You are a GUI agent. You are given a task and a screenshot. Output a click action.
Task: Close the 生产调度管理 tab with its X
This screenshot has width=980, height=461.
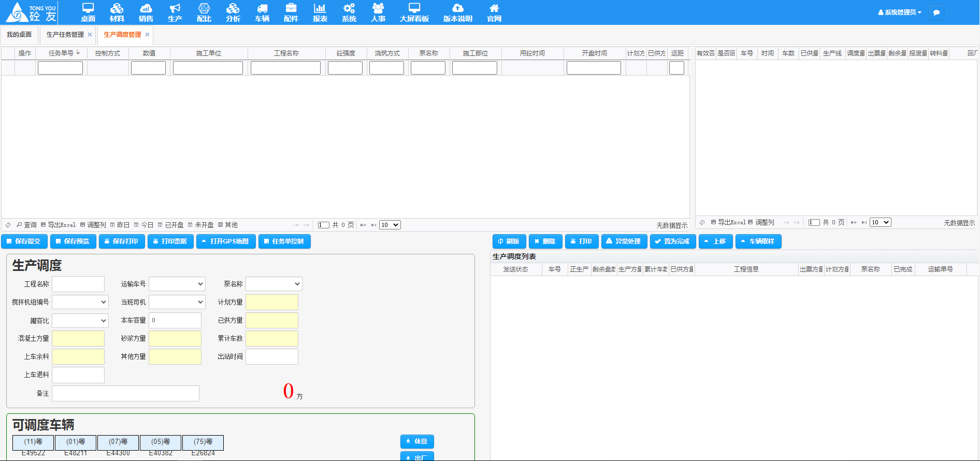[x=147, y=35]
